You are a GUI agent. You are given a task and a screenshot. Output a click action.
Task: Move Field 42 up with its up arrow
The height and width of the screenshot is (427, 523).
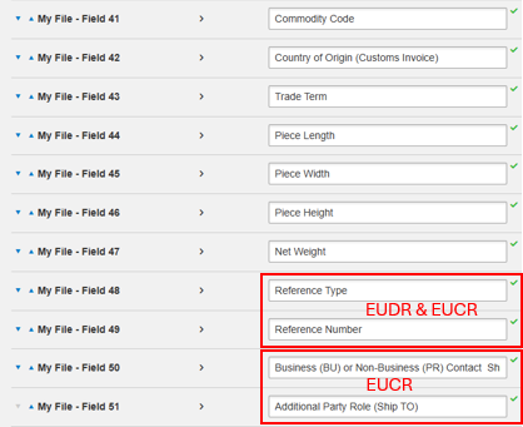click(31, 58)
